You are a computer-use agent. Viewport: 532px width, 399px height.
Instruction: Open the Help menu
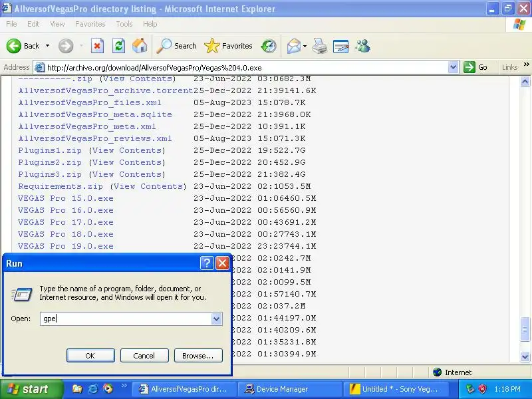(150, 24)
